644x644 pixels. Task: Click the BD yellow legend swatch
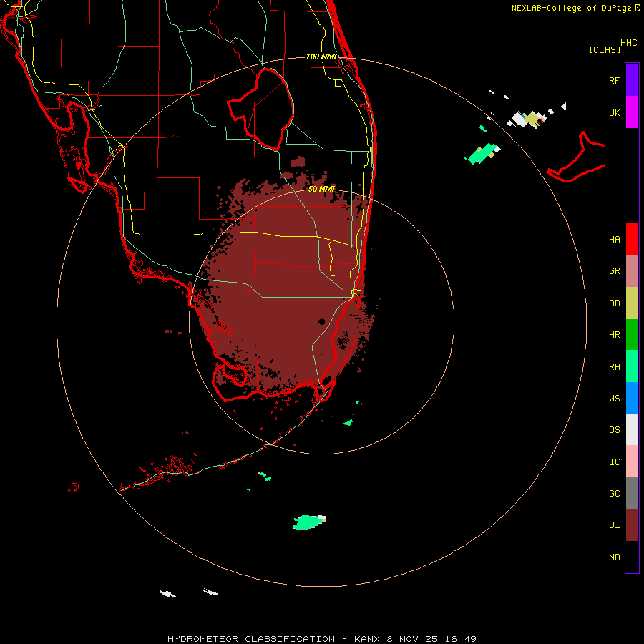tap(632, 303)
